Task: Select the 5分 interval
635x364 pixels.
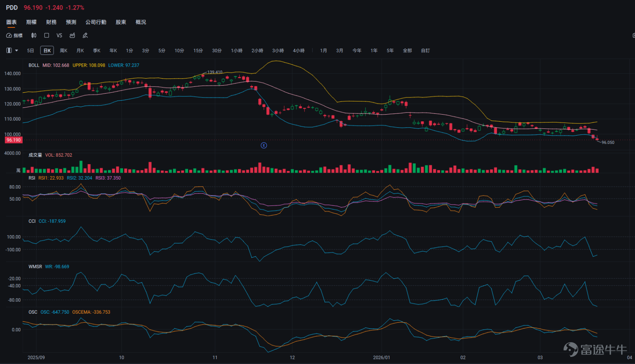Action: tap(162, 51)
